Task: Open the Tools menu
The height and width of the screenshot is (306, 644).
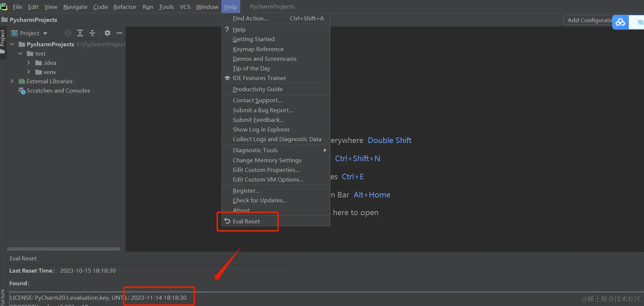Action: [166, 7]
